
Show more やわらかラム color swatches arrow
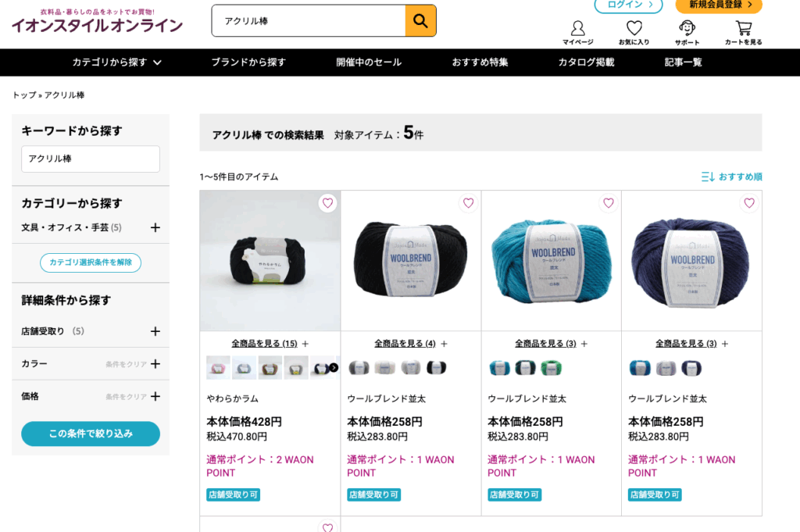(x=334, y=368)
